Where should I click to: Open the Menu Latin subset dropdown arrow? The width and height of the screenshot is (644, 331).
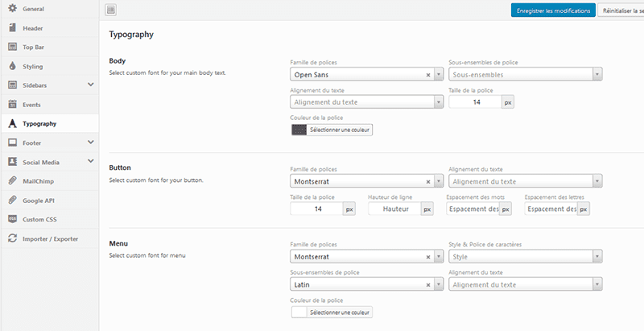pos(439,284)
